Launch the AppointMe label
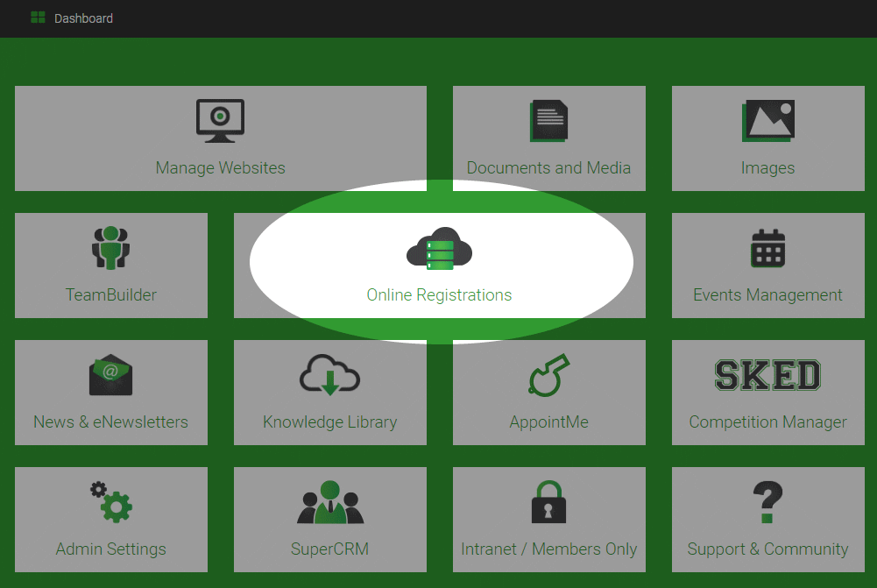This screenshot has width=877, height=588. point(548,422)
